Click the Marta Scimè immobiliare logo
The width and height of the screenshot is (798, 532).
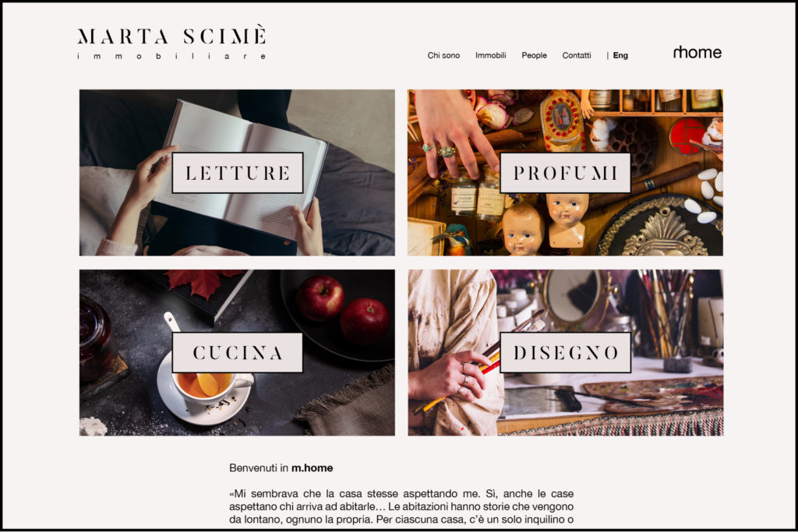[x=171, y=42]
